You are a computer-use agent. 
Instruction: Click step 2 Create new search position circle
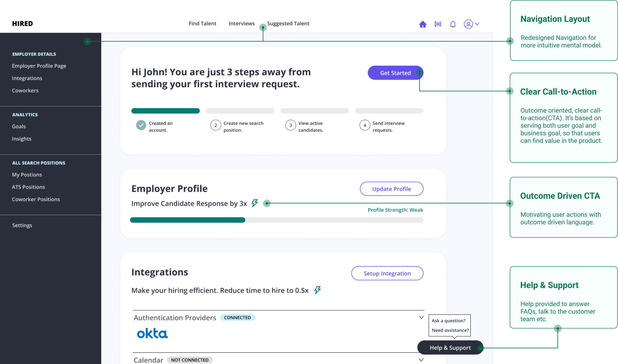[x=216, y=125]
